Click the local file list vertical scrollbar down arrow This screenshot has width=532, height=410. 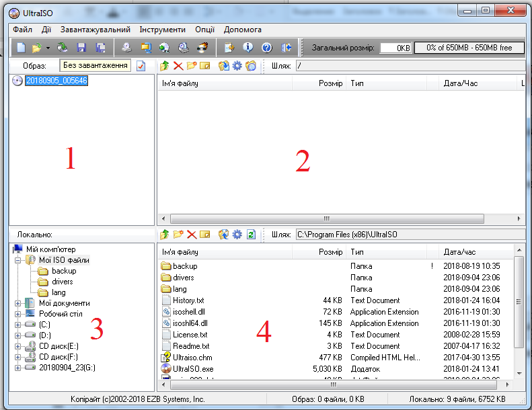519,374
